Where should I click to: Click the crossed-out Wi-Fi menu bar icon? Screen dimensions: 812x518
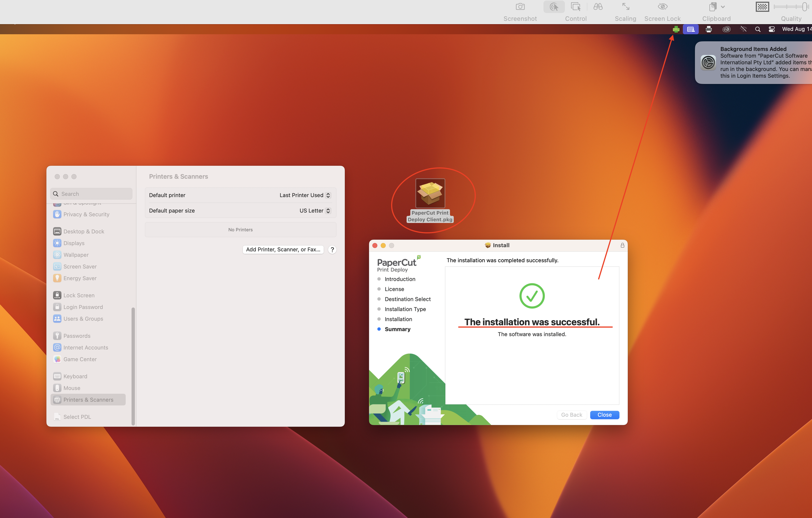(x=743, y=29)
